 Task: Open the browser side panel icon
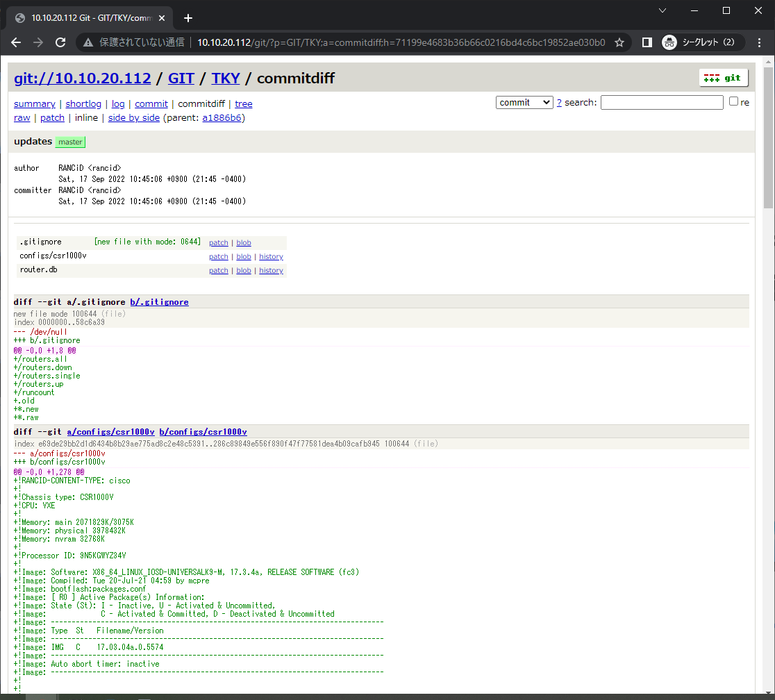click(x=647, y=42)
